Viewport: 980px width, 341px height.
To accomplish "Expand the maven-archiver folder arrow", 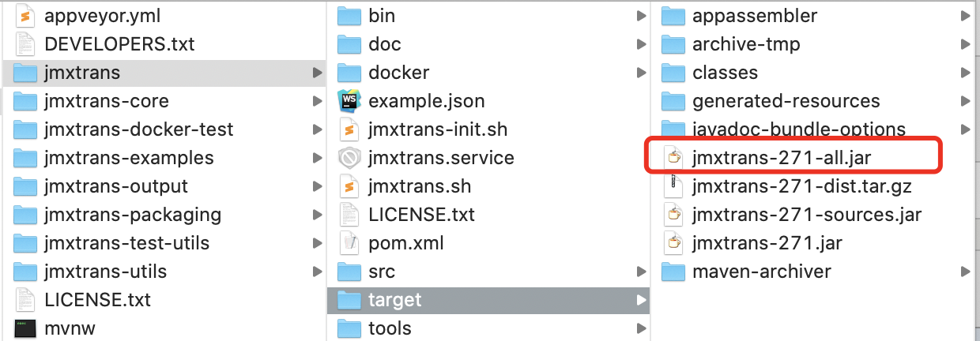I will coord(965,272).
